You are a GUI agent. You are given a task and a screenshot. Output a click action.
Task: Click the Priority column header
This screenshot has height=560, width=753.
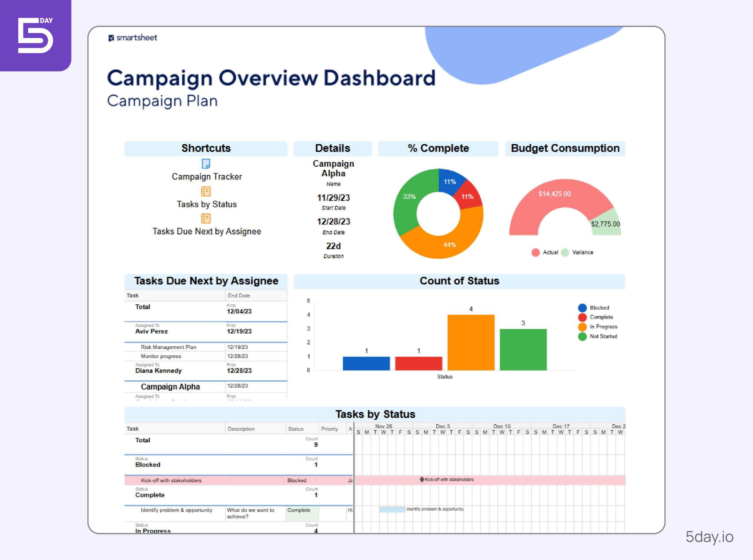coord(332,429)
